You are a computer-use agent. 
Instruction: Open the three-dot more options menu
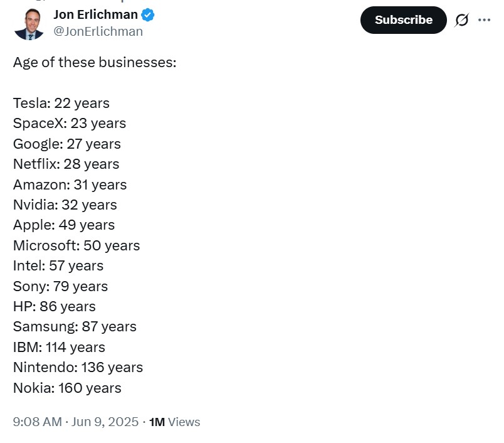tap(484, 20)
